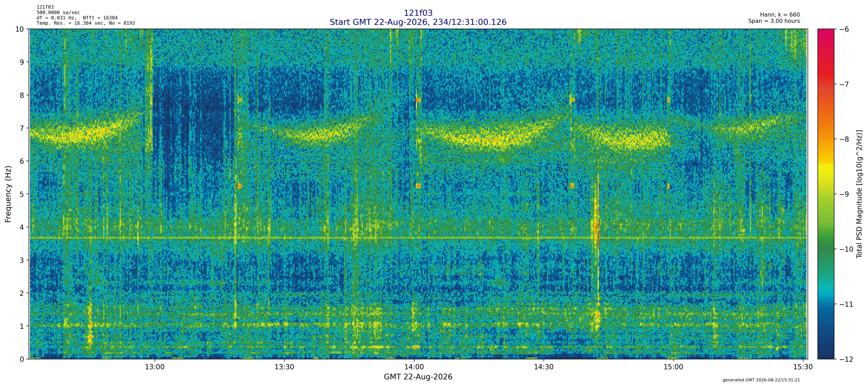Image resolution: width=868 pixels, height=387 pixels.
Task: Click the centered plot title "121f03"
Action: point(418,13)
